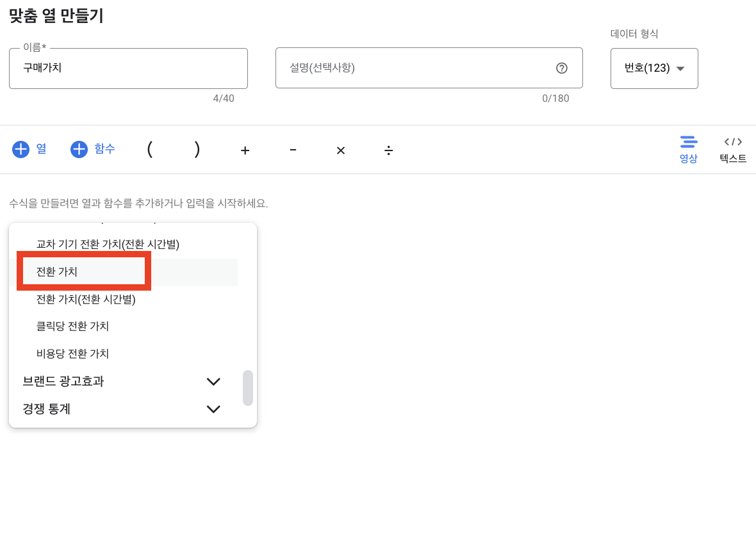The image size is (756, 548).
Task: Click the 이름 input containing 구매가치
Action: (x=128, y=68)
